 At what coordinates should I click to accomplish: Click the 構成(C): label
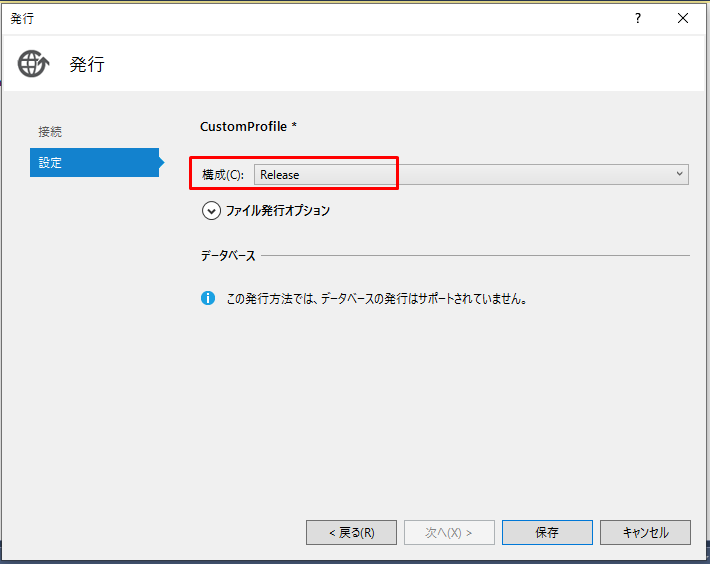223,175
